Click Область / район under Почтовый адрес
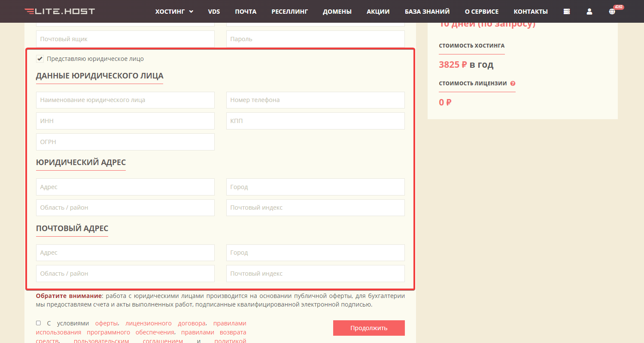The height and width of the screenshot is (343, 644). 125,274
